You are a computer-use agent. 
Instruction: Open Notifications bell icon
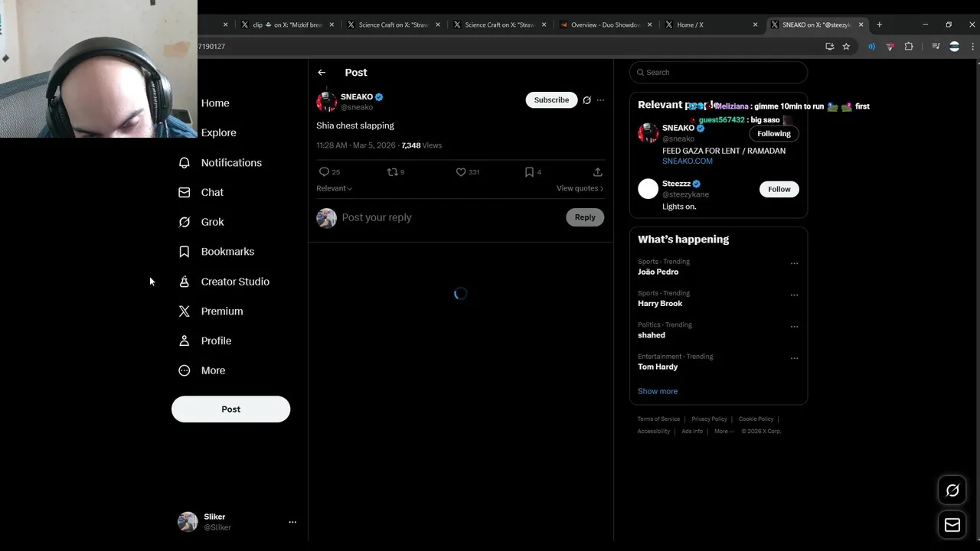(184, 163)
